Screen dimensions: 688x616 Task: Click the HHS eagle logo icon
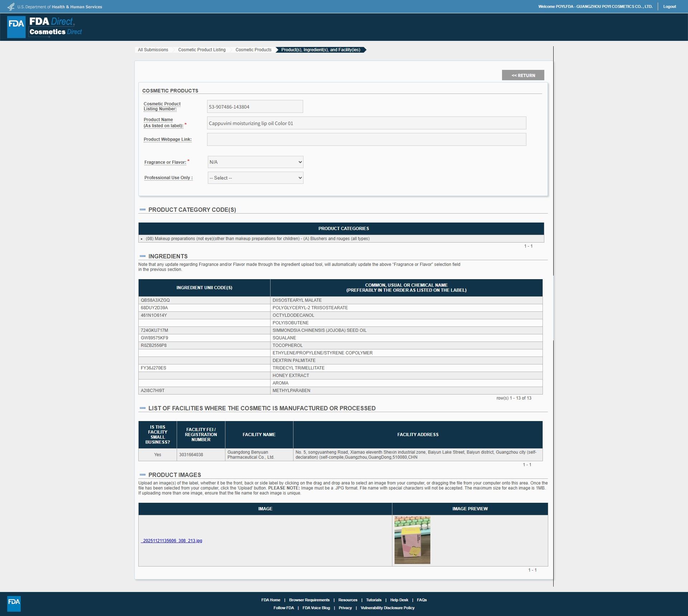(x=11, y=7)
